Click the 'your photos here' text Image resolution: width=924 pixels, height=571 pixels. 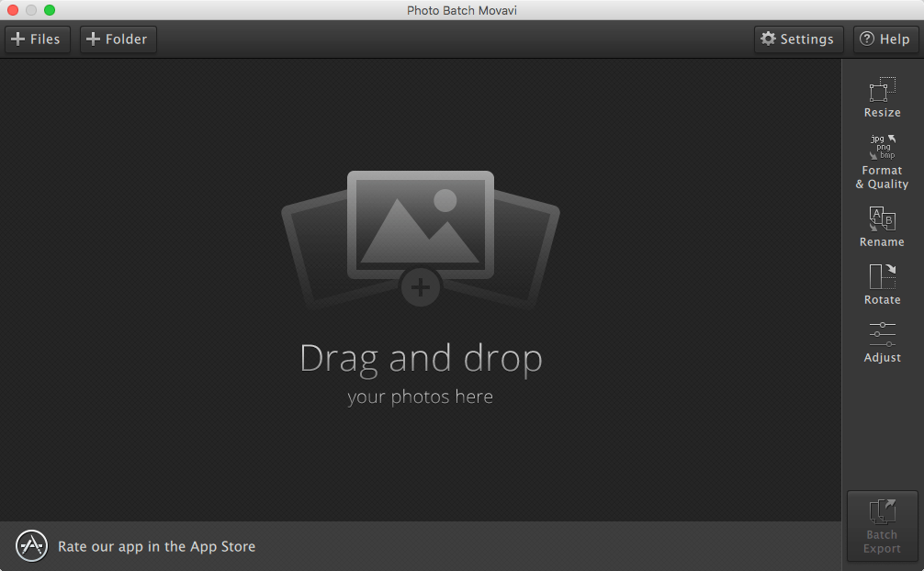point(420,397)
